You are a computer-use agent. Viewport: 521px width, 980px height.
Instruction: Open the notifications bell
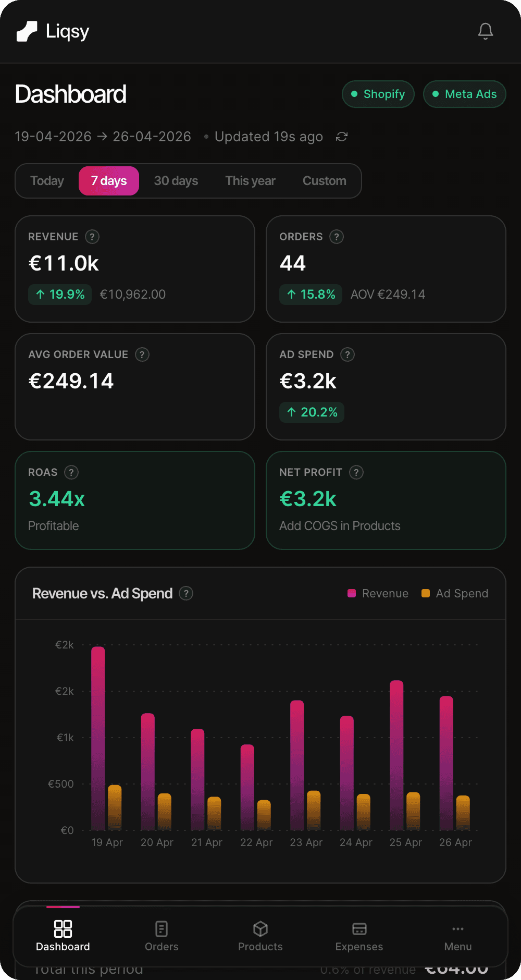[485, 31]
